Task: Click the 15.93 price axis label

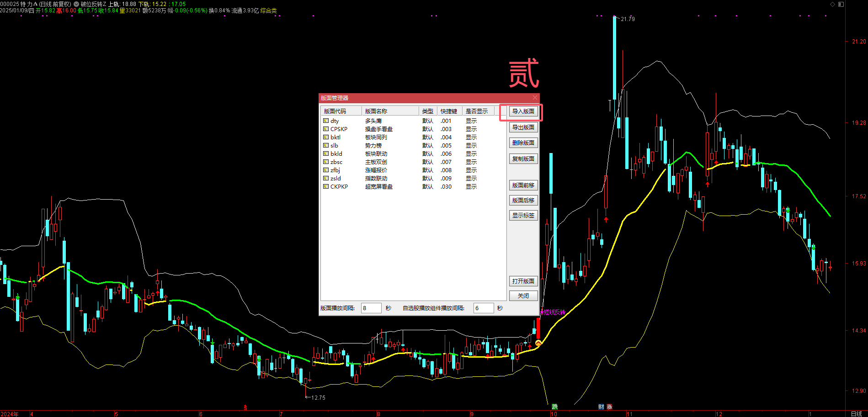Action: click(859, 264)
